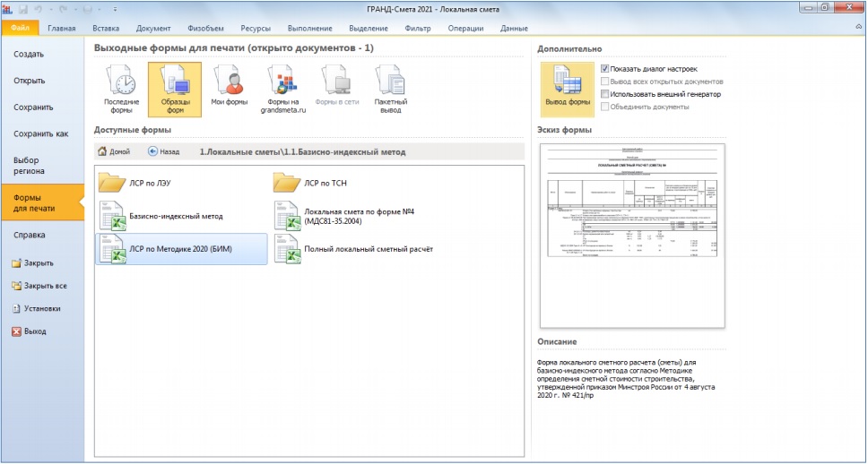Switch to the Выделение tab

(x=369, y=28)
